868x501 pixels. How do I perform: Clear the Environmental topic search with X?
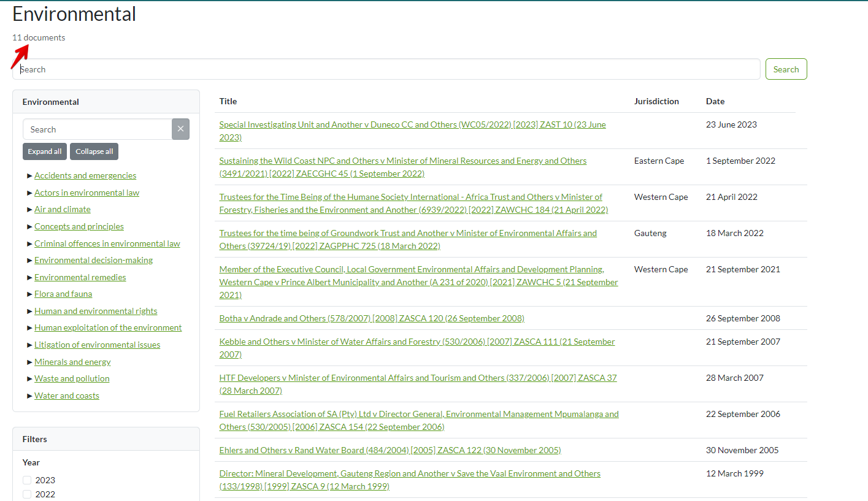[x=180, y=129]
